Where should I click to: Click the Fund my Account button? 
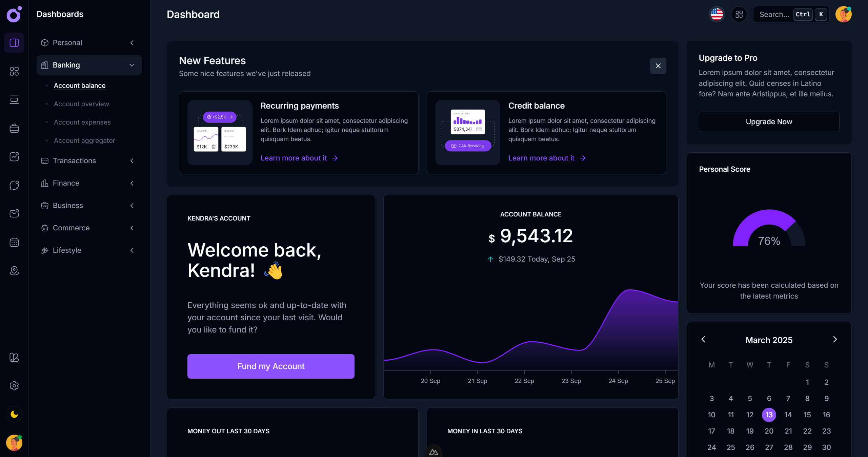(270, 366)
